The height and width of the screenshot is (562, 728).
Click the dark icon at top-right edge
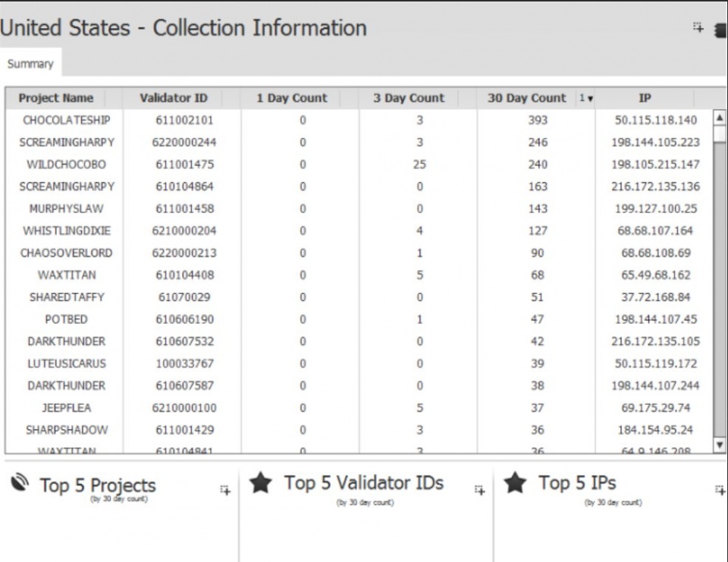pyautogui.click(x=721, y=30)
